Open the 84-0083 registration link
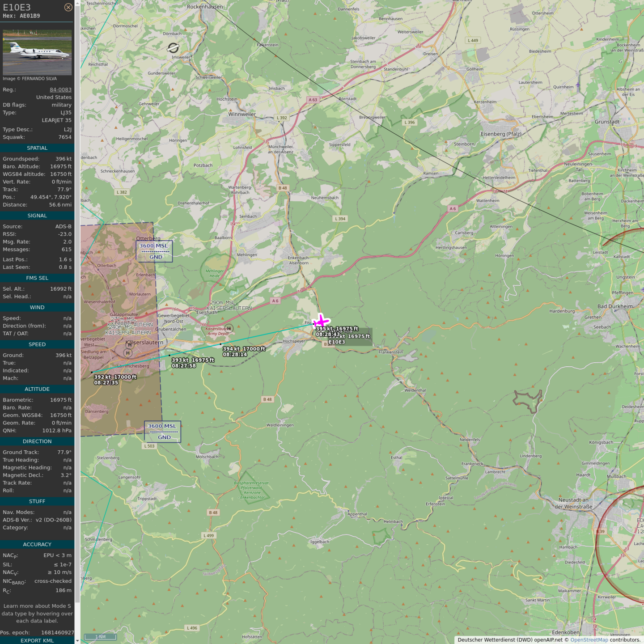The height and width of the screenshot is (644, 644). coord(60,89)
